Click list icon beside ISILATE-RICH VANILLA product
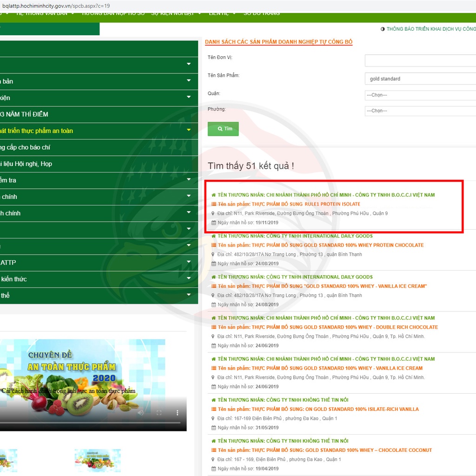Image resolution: width=476 pixels, height=476 pixels. [x=214, y=409]
